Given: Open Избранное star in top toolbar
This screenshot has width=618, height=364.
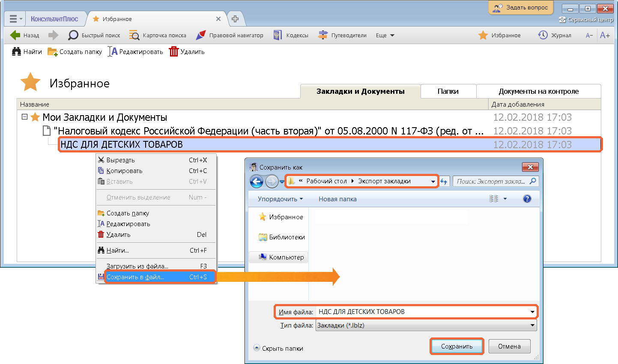Looking at the screenshot, I should pyautogui.click(x=499, y=35).
